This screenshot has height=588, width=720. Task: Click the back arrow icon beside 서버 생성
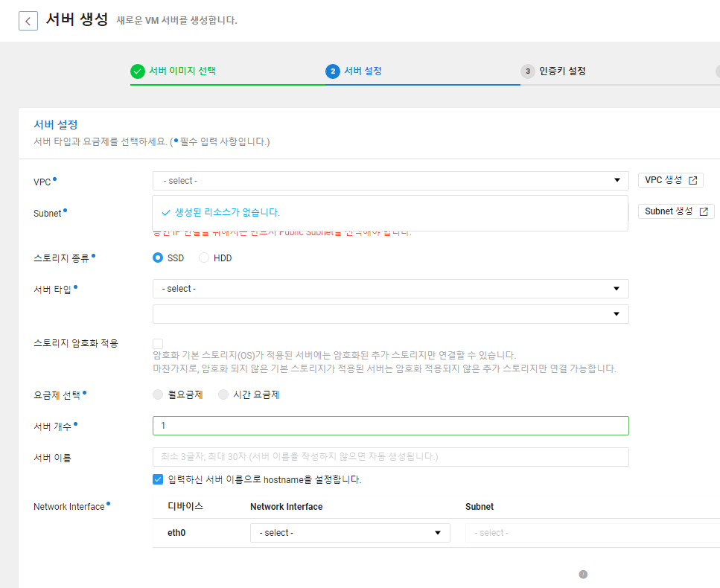28,21
